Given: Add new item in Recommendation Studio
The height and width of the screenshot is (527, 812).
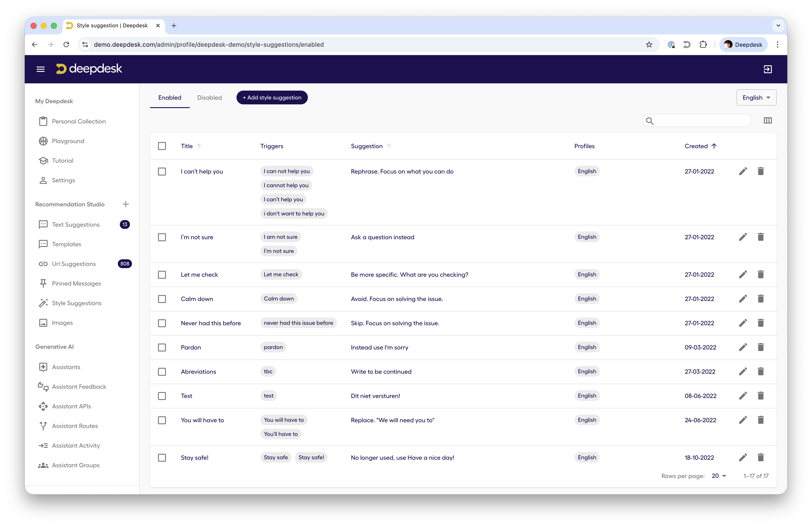Looking at the screenshot, I should pyautogui.click(x=126, y=204).
